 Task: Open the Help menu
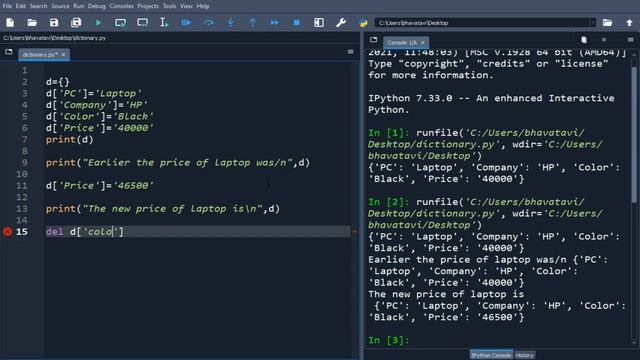coord(203,6)
